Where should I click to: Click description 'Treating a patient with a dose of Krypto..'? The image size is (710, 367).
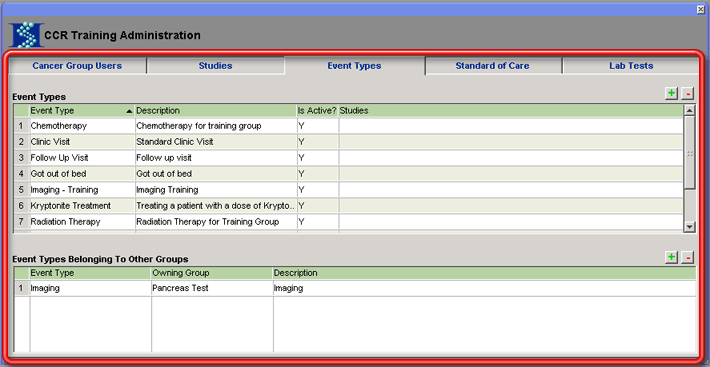pos(216,206)
